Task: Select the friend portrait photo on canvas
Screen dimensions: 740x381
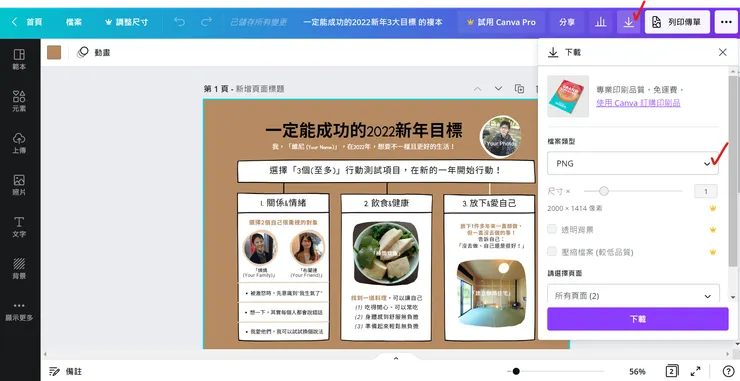Action: [307, 247]
